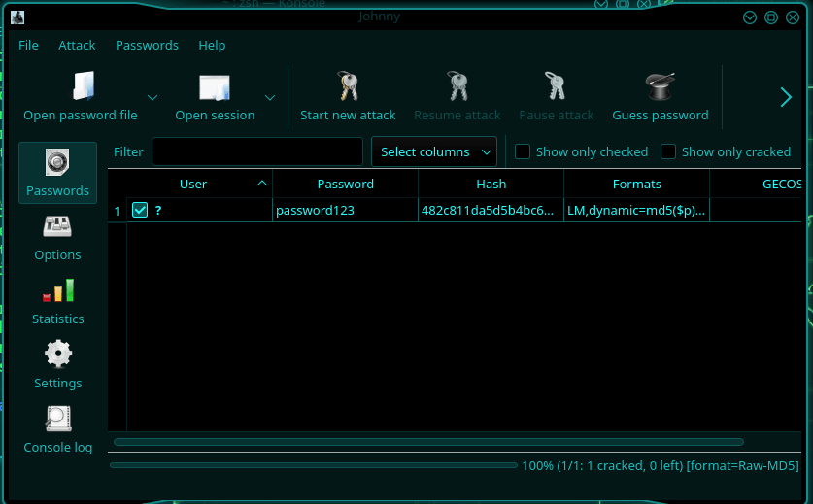The image size is (813, 504).
Task: Open the Attack menu
Action: point(77,45)
